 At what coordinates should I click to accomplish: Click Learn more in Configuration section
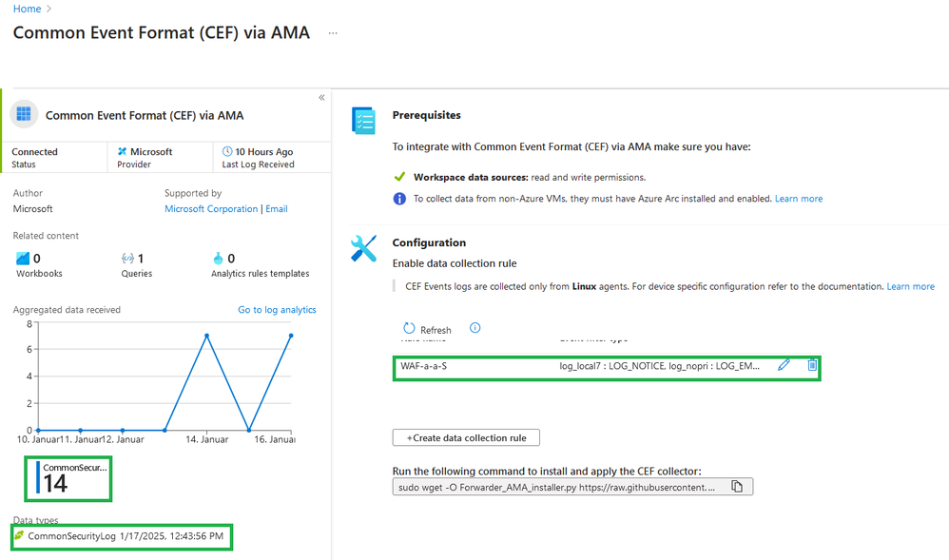(x=910, y=286)
